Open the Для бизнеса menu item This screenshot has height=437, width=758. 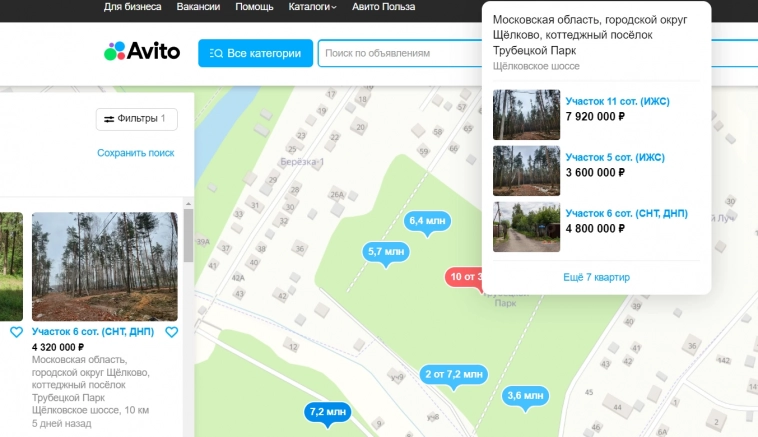[x=132, y=7]
